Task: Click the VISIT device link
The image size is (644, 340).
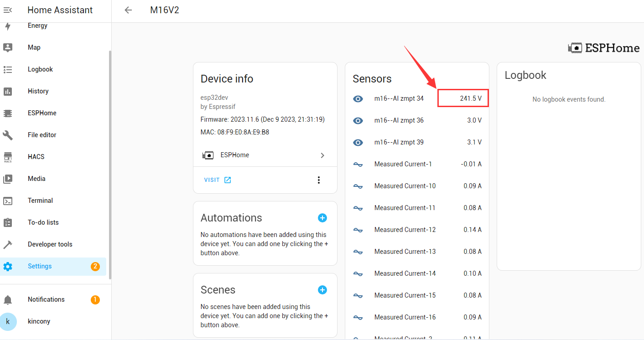Action: tap(218, 180)
